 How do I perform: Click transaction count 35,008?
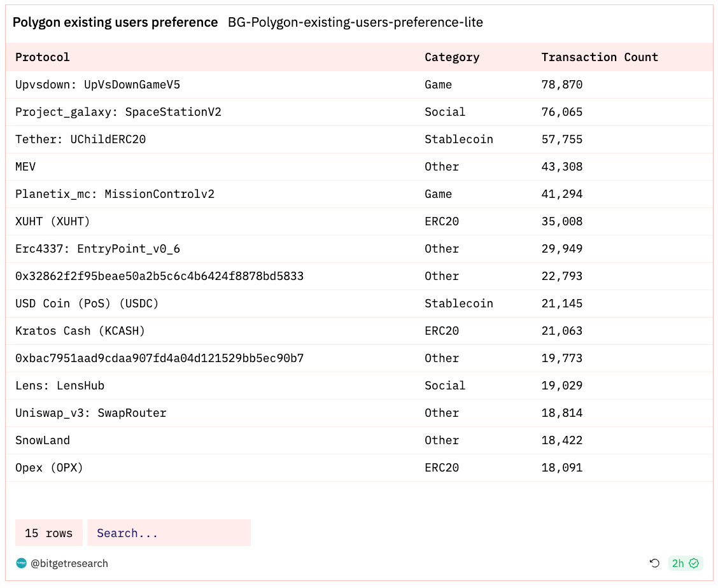[562, 221]
